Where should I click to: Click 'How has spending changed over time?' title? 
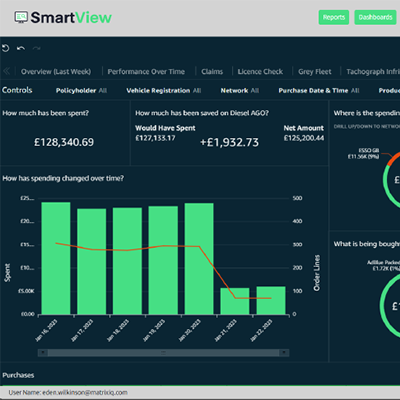[x=63, y=178]
